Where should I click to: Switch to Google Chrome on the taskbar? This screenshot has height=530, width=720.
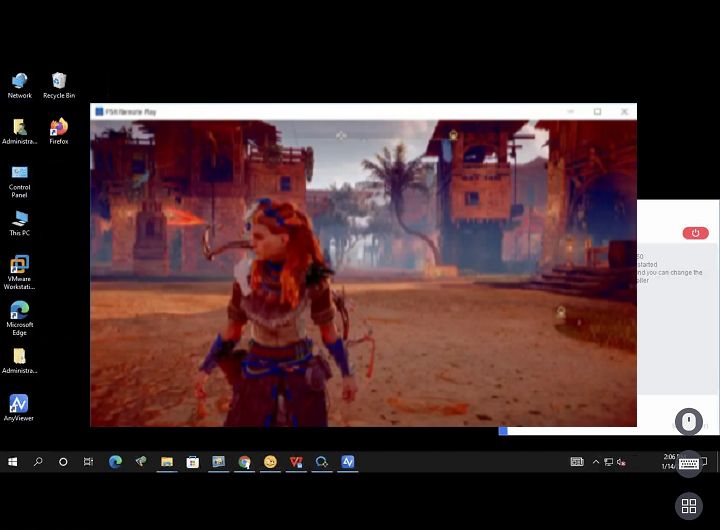244,462
